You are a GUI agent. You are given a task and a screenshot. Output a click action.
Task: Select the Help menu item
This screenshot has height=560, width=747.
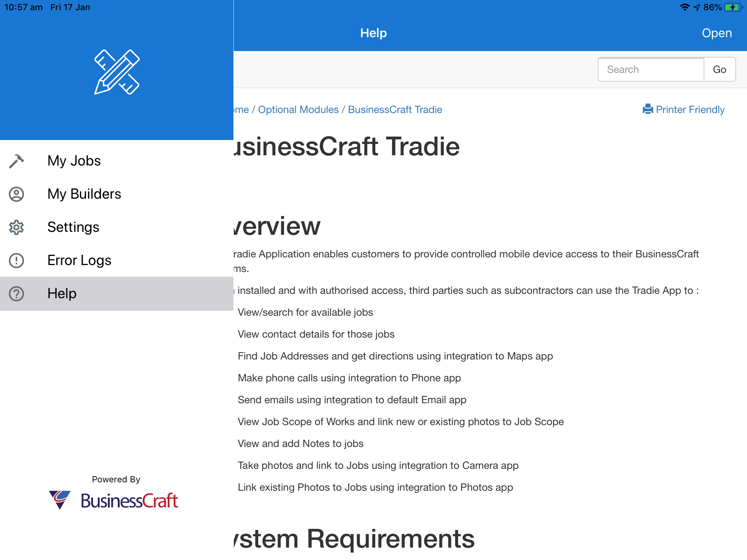tap(117, 294)
